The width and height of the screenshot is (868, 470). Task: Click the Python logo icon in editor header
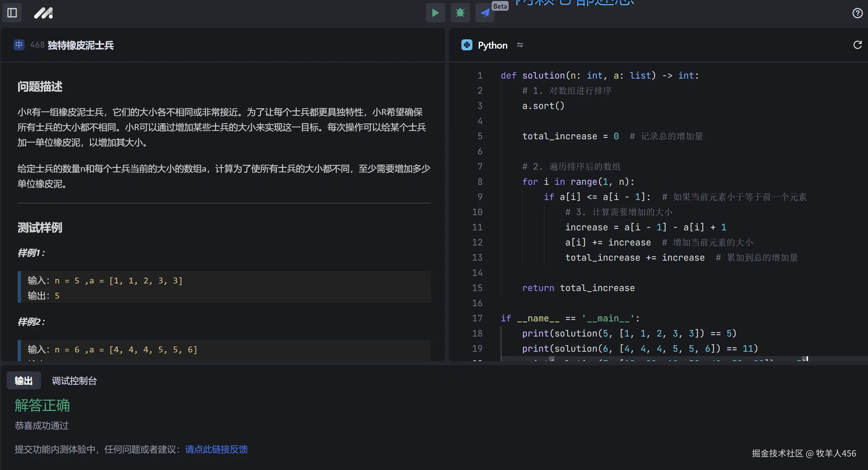[x=466, y=45]
